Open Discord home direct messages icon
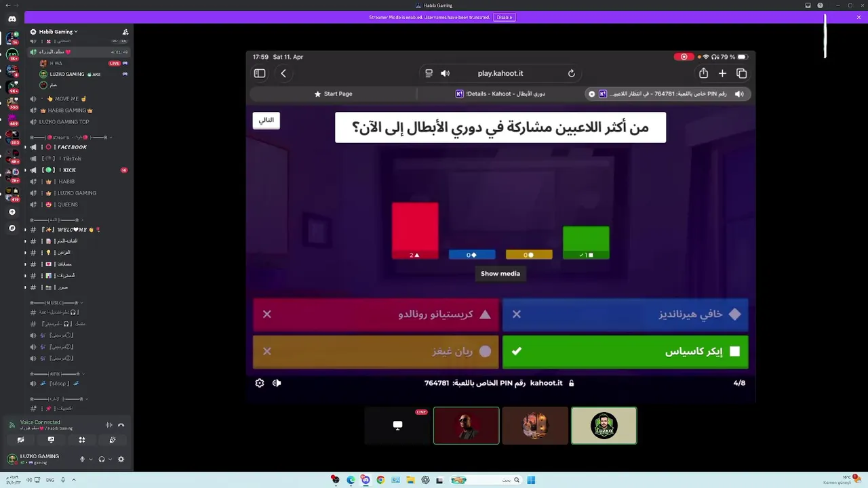This screenshot has width=868, height=488. (x=12, y=19)
